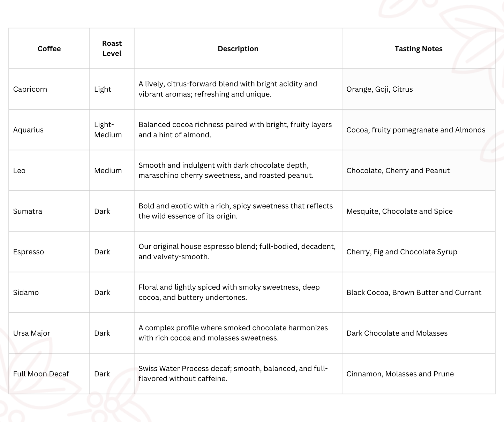Click the Swiss Water Process decaf description
This screenshot has height=422, width=504.
[233, 374]
